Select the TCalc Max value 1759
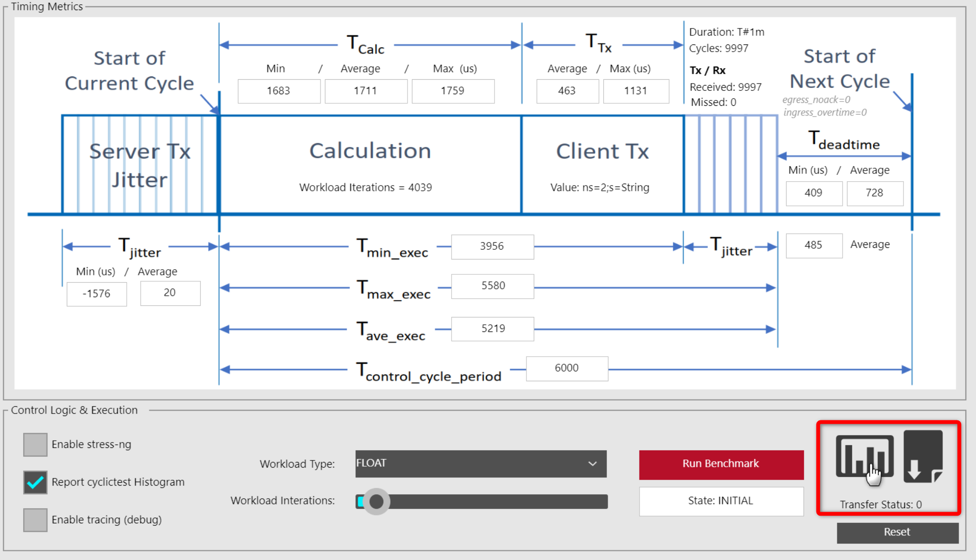The width and height of the screenshot is (976, 560). point(453,91)
